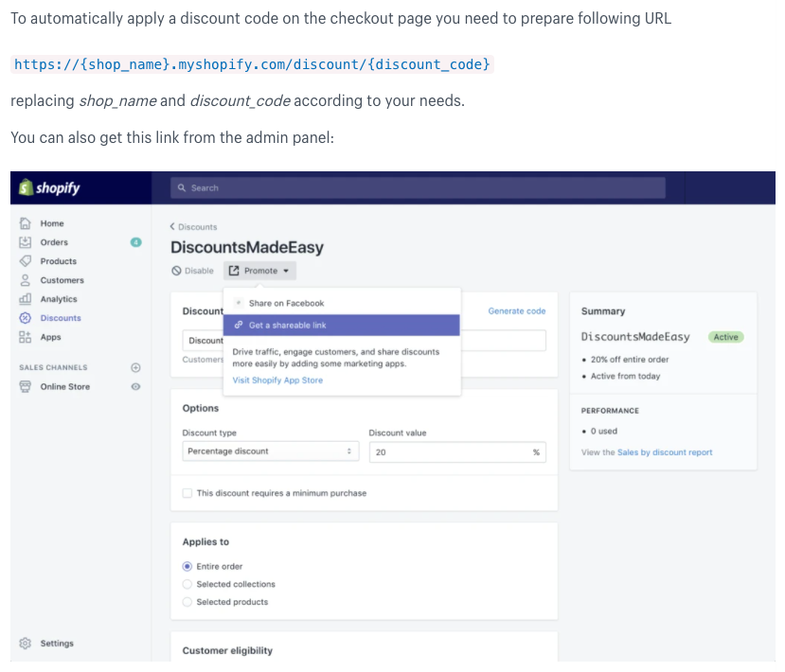This screenshot has height=672, width=785.
Task: Click the Analytics bar chart icon
Action: click(25, 299)
